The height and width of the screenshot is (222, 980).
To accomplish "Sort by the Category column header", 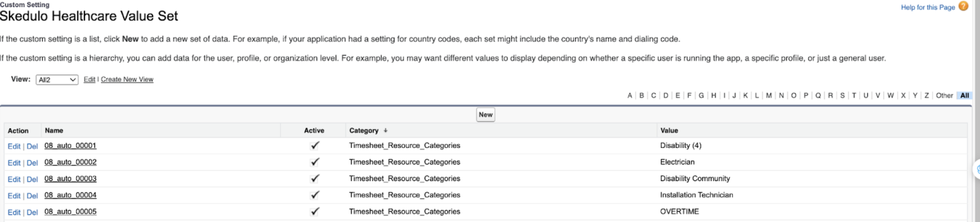I will pos(364,131).
